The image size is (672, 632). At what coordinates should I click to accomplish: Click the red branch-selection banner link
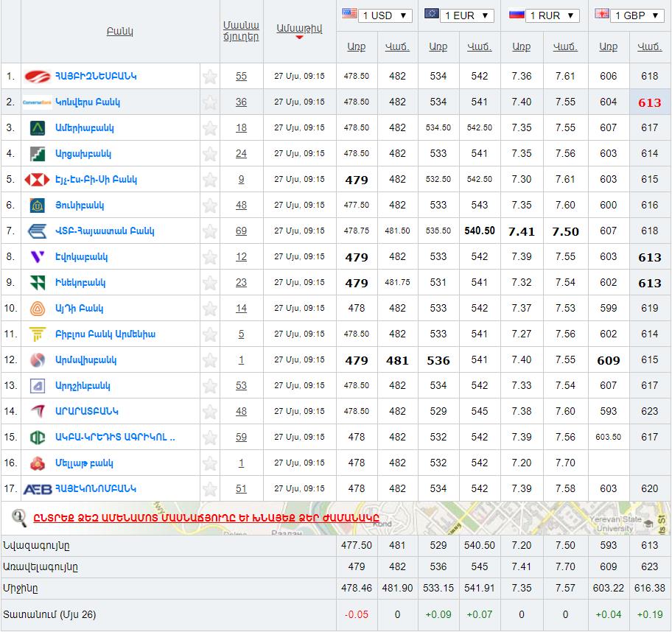[206, 518]
